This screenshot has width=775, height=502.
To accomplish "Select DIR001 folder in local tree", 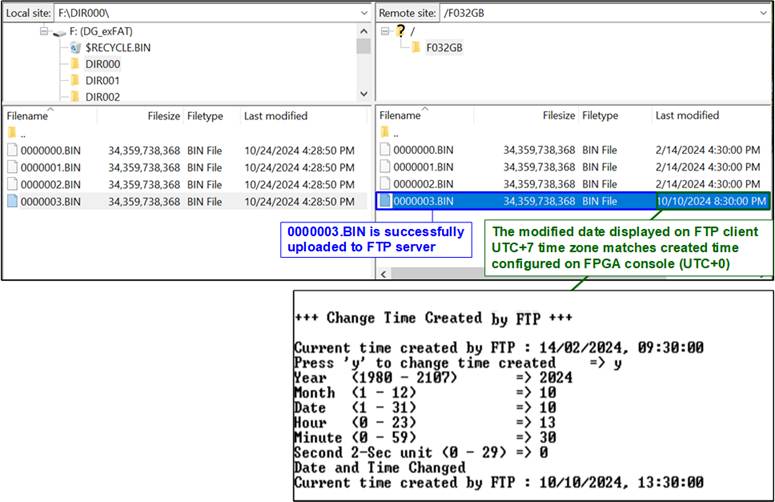I will coord(102,81).
